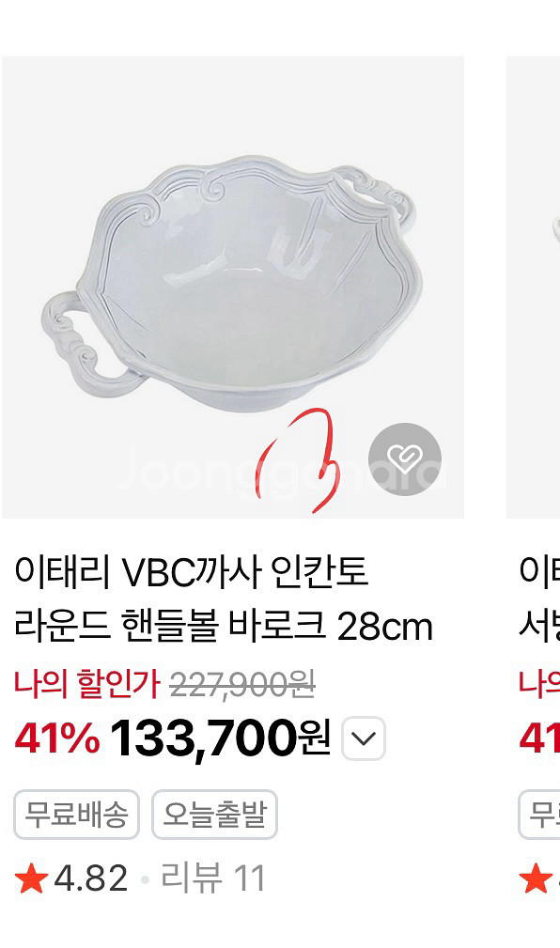
Task: Select the 오늘출발 tag
Action: click(x=214, y=814)
